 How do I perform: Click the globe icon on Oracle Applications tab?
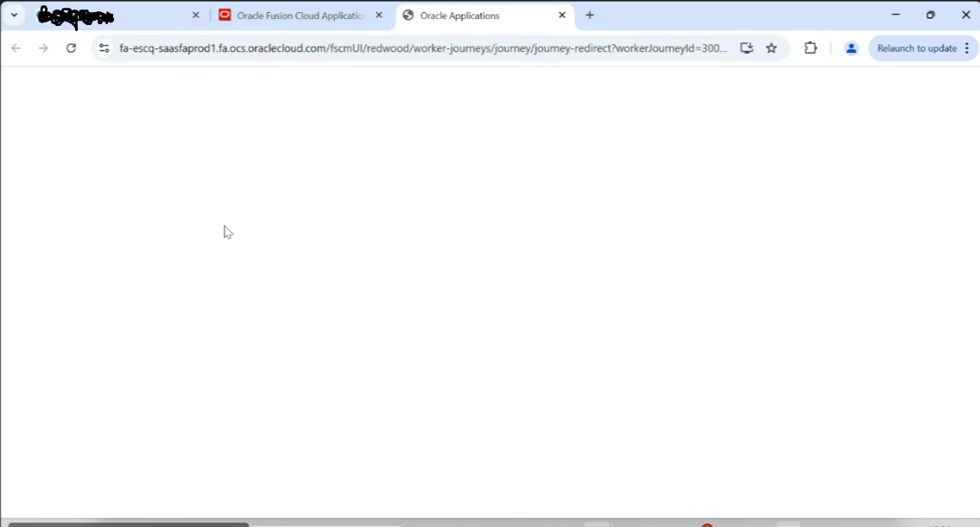pos(407,16)
